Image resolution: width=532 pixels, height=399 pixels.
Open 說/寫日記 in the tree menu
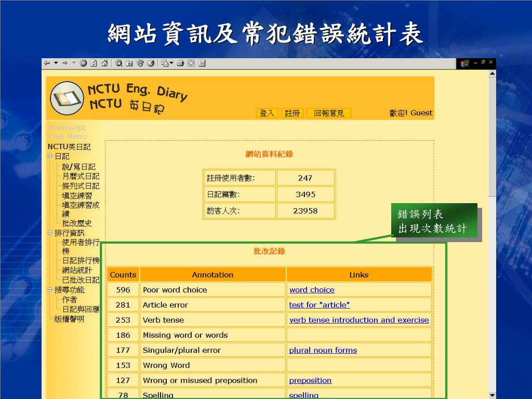coord(79,167)
